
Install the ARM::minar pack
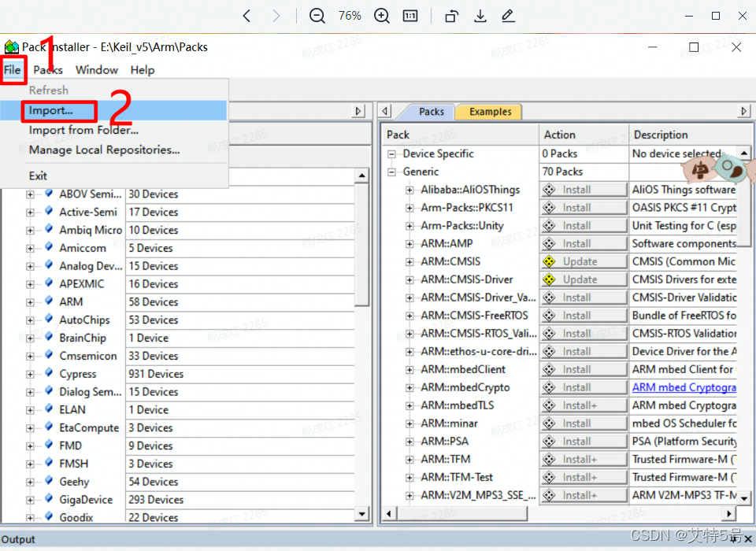[x=584, y=423]
